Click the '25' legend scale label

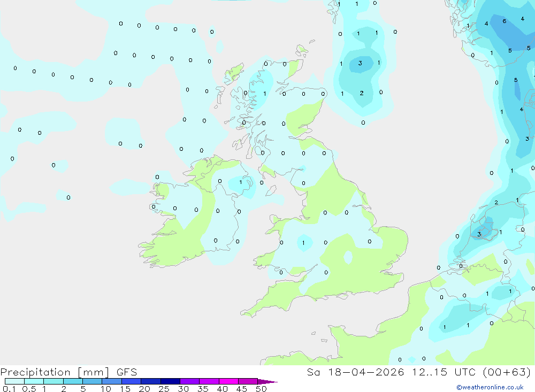[164, 389]
